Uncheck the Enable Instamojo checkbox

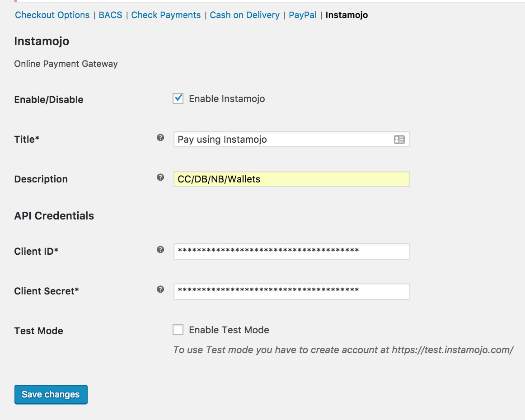(x=178, y=98)
